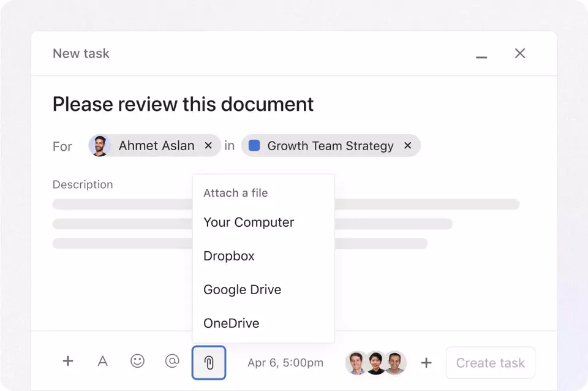588x391 pixels.
Task: Click the third collaborator avatar in the bottom bar
Action: (x=395, y=363)
